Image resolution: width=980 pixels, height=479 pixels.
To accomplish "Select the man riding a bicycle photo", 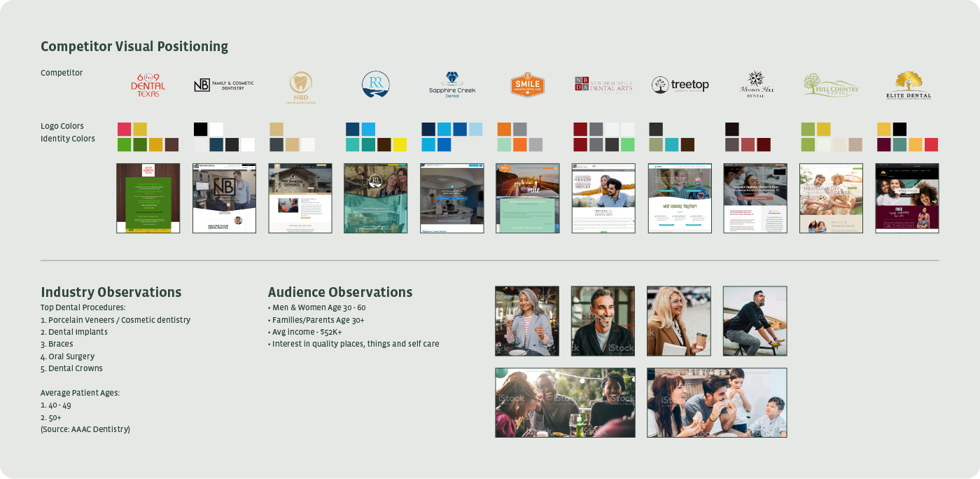I will pyautogui.click(x=755, y=321).
